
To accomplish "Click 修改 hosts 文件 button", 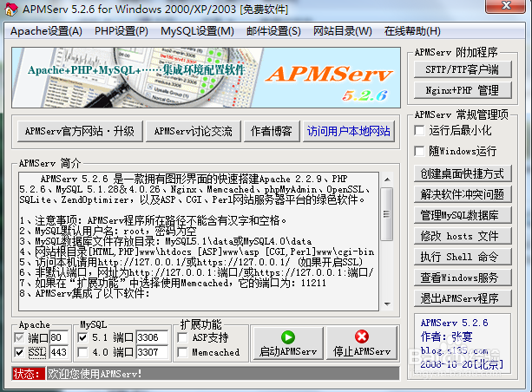I will tap(463, 236).
